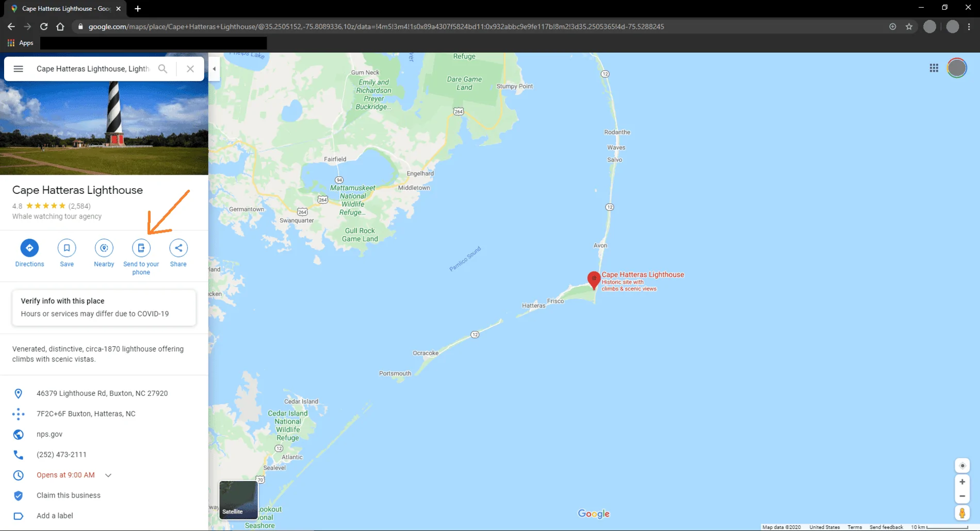
Task: Click the Cape Hatteras Lighthouse map label
Action: pos(643,275)
